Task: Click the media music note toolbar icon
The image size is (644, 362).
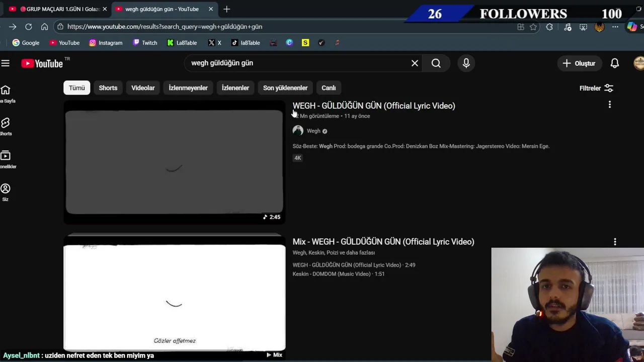Action: tap(568, 27)
